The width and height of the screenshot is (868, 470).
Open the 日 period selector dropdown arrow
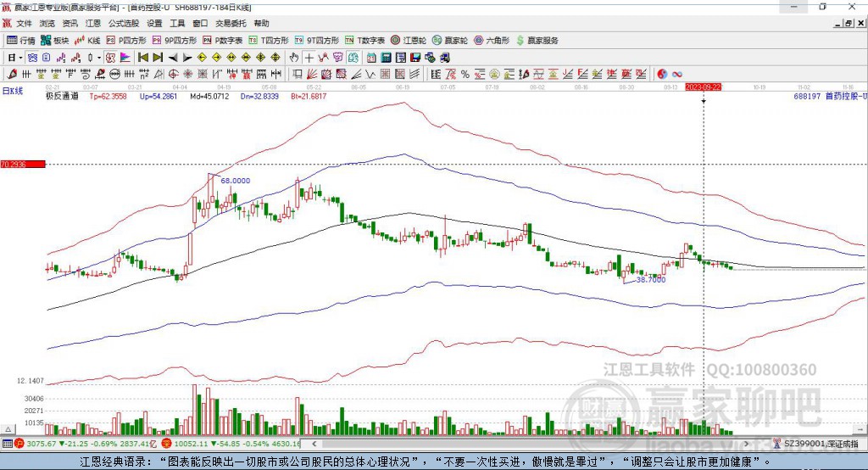click(x=20, y=58)
